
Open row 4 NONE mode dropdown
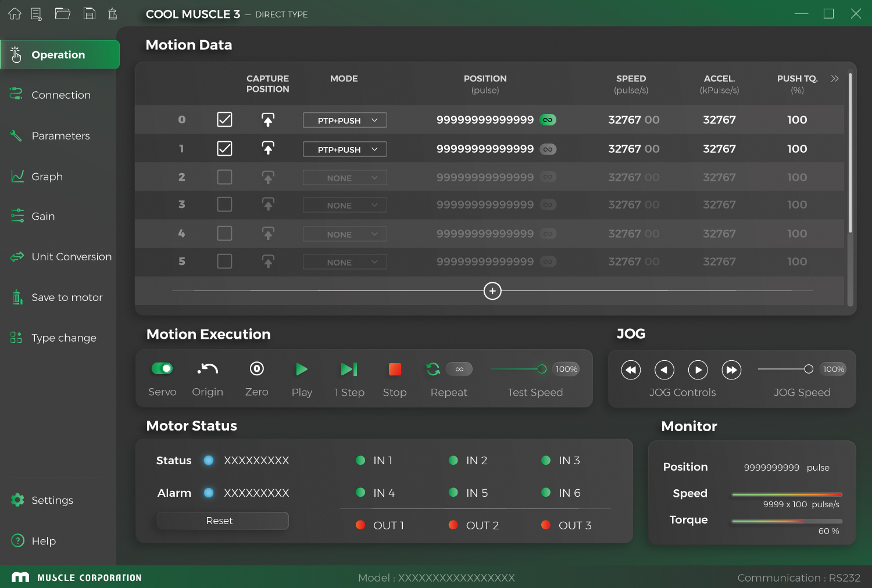point(345,234)
